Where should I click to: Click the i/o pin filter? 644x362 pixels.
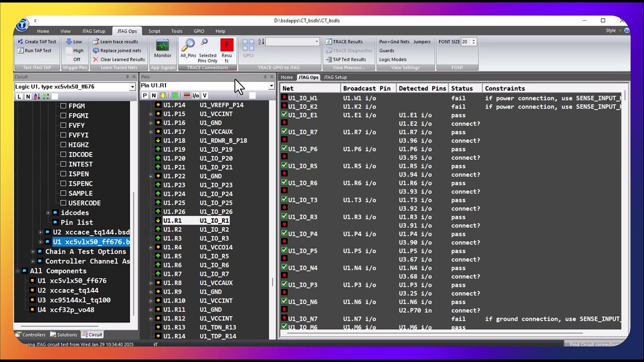(196, 96)
